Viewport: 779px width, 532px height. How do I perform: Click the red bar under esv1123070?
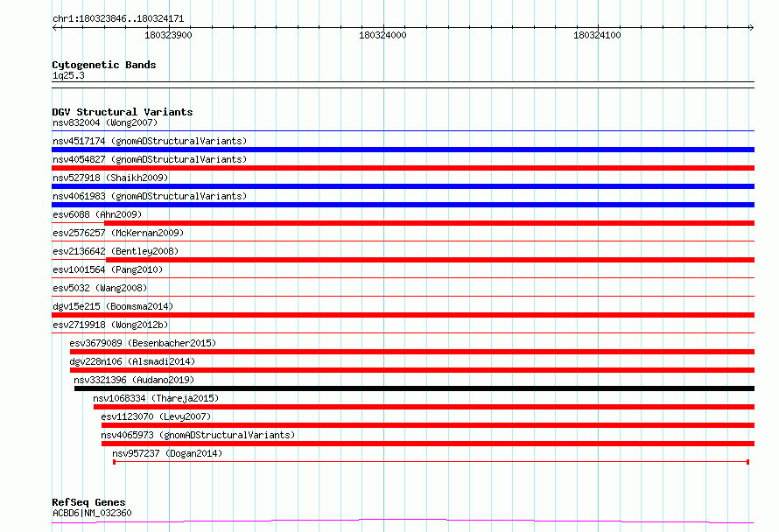[x=428, y=425]
